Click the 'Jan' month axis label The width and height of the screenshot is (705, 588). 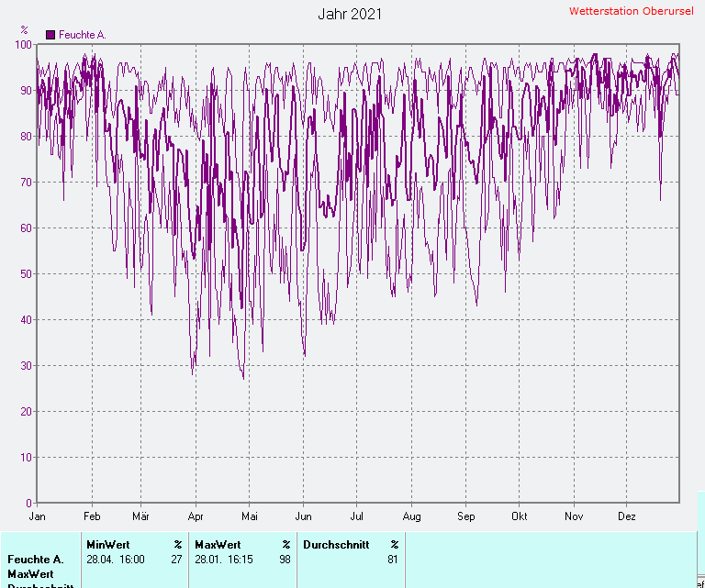click(x=38, y=516)
